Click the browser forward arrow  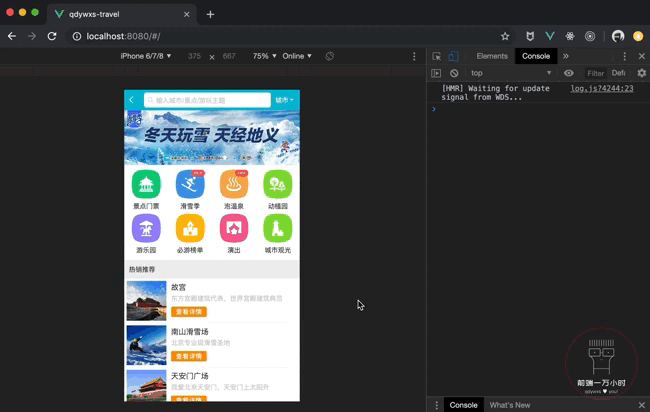(32, 36)
